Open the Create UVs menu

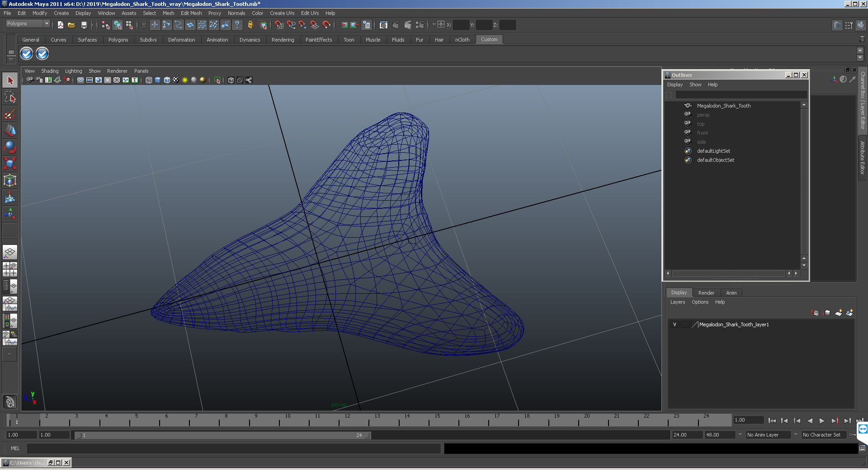click(282, 13)
